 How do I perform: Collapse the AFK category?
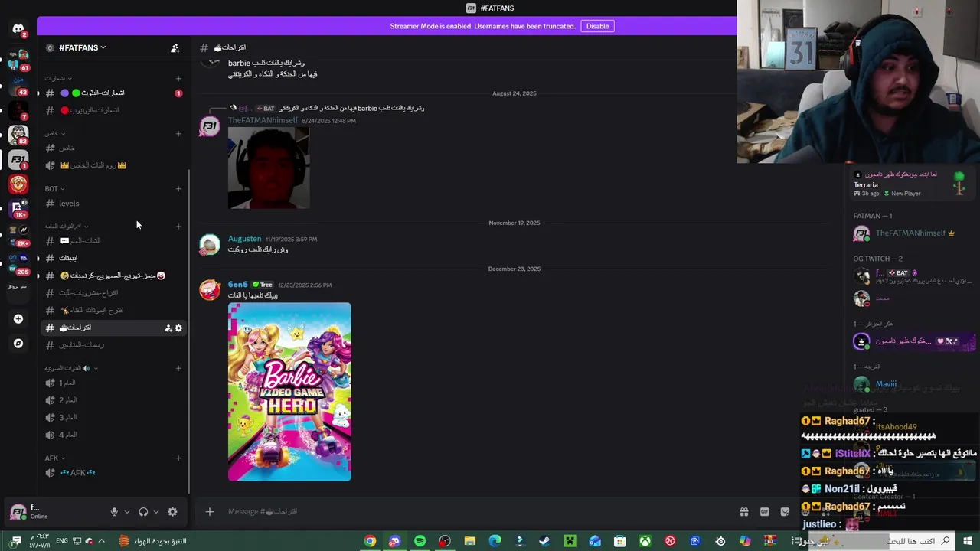click(x=54, y=458)
